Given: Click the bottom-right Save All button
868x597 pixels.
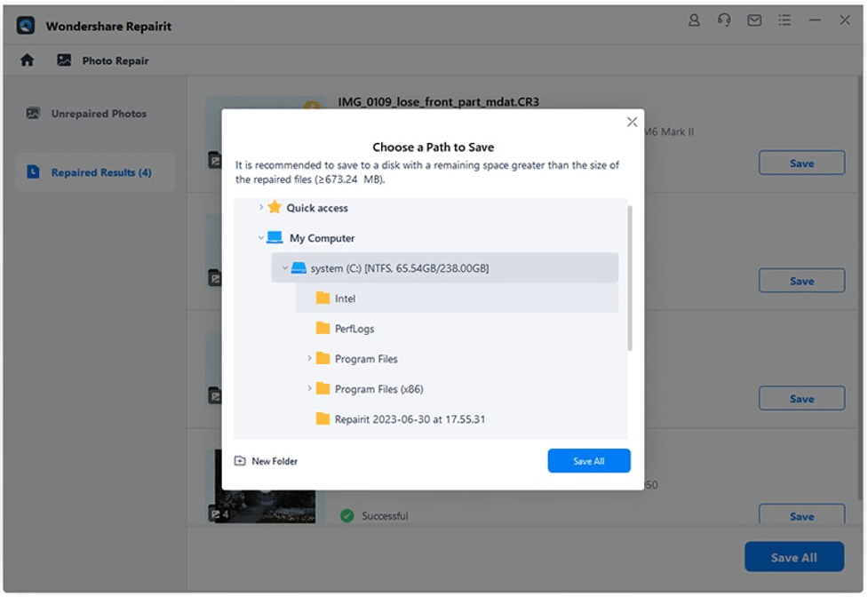Looking at the screenshot, I should coord(792,557).
